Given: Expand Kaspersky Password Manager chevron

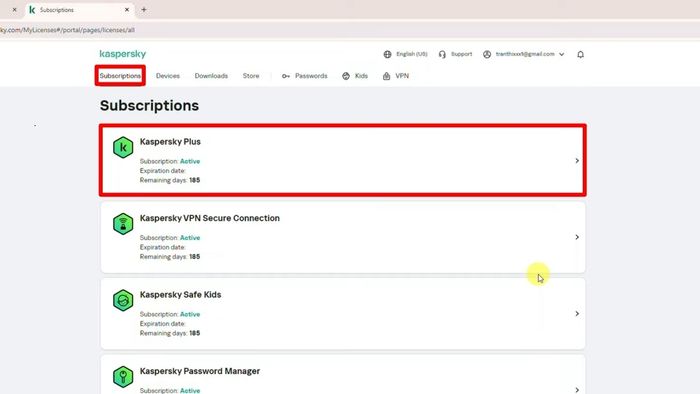Looking at the screenshot, I should [x=577, y=390].
